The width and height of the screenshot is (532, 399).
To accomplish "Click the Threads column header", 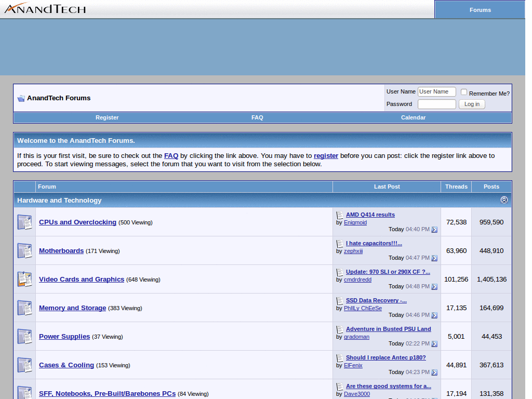I will tap(456, 187).
